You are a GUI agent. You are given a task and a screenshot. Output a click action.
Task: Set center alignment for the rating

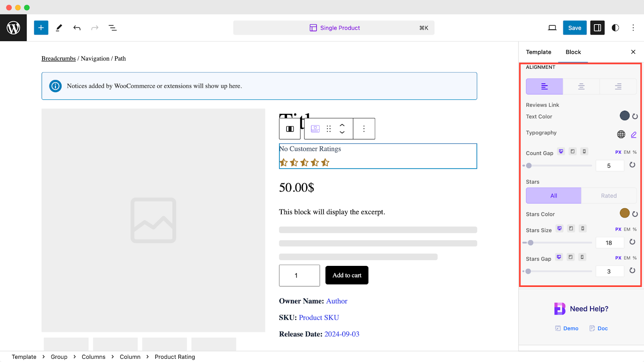(581, 86)
